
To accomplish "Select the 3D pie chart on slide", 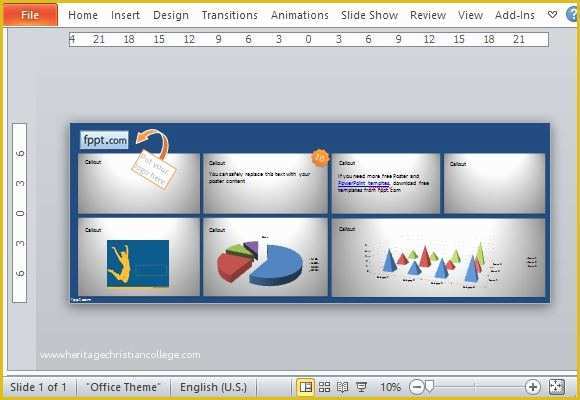I will tap(260, 262).
